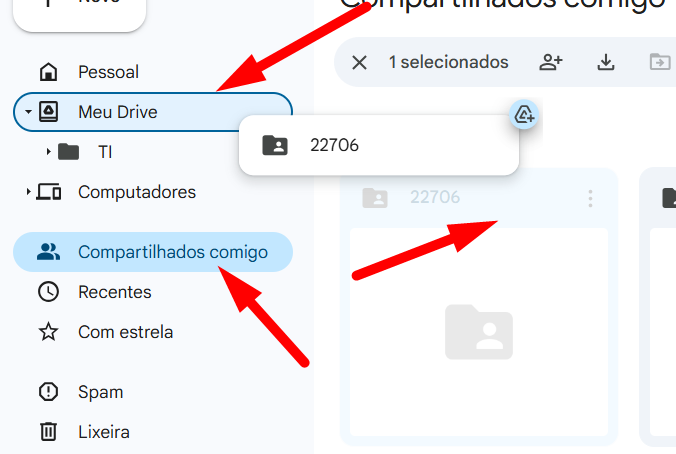This screenshot has width=676, height=454.
Task: Click the share (add person) icon
Action: [551, 63]
